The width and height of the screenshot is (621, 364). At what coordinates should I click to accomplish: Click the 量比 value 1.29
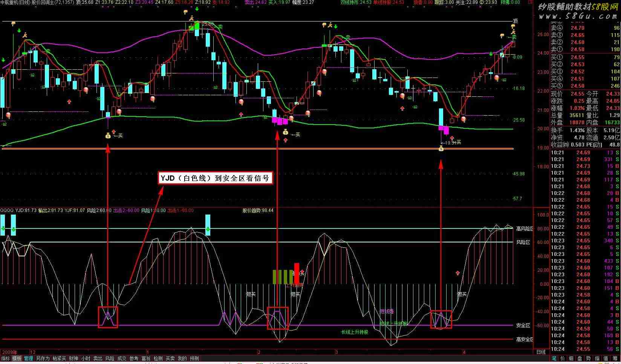click(x=615, y=116)
